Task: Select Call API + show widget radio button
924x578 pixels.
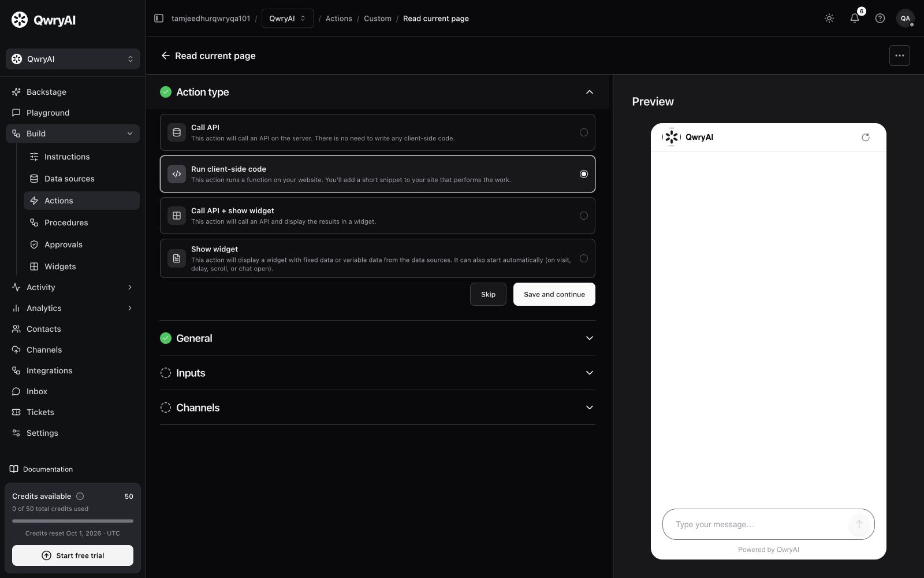Action: pos(584,216)
